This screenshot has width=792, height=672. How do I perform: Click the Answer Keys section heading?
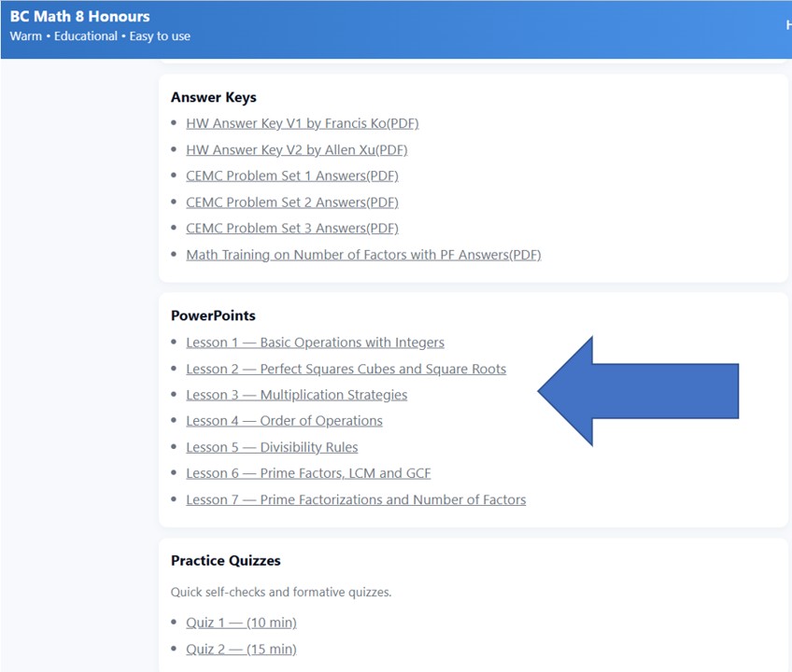[x=214, y=97]
